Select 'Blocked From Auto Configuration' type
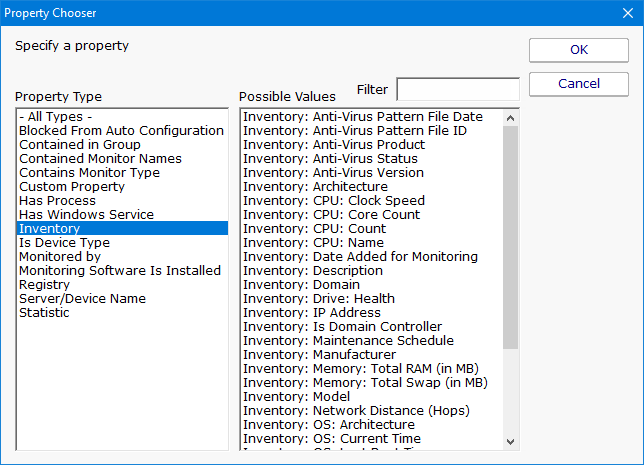Screen dimensions: 644x465 click(x=121, y=131)
